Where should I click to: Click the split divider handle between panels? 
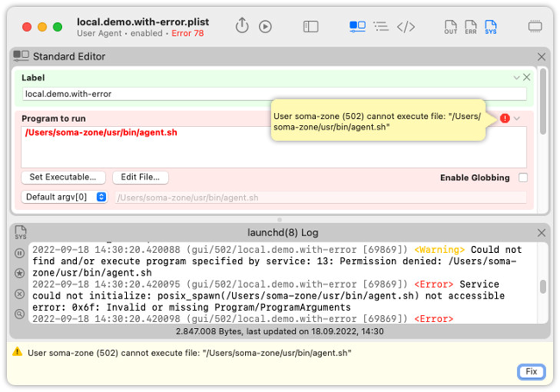point(279,220)
